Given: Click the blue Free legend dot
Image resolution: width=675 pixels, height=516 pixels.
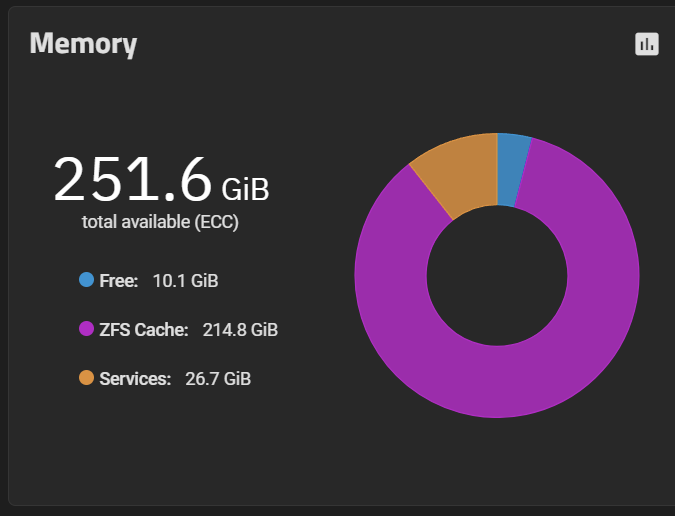Looking at the screenshot, I should pyautogui.click(x=87, y=280).
